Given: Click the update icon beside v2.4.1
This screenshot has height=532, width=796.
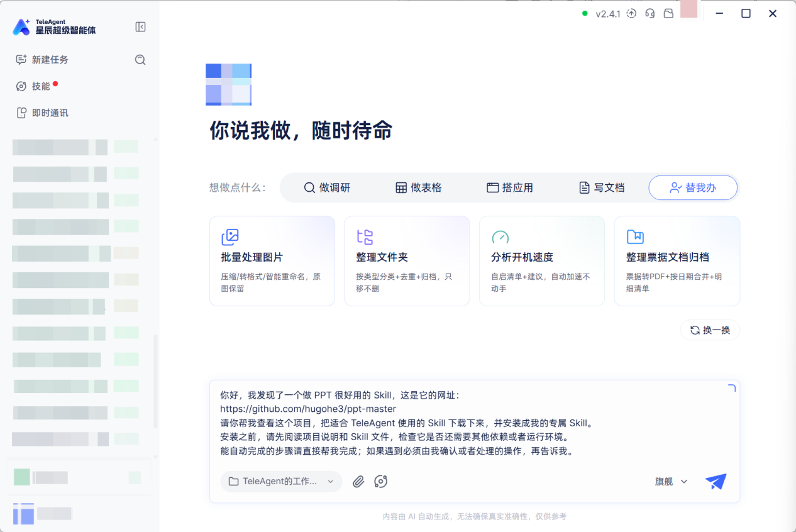Looking at the screenshot, I should 632,13.
